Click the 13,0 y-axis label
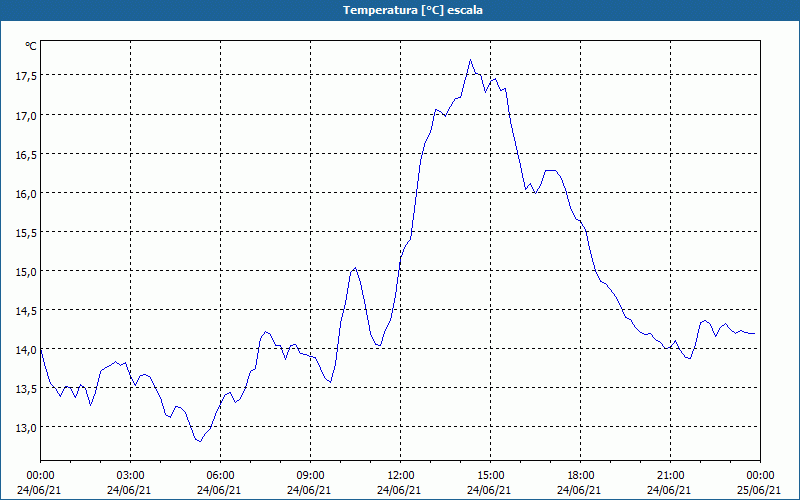800x500 pixels. coord(26,428)
